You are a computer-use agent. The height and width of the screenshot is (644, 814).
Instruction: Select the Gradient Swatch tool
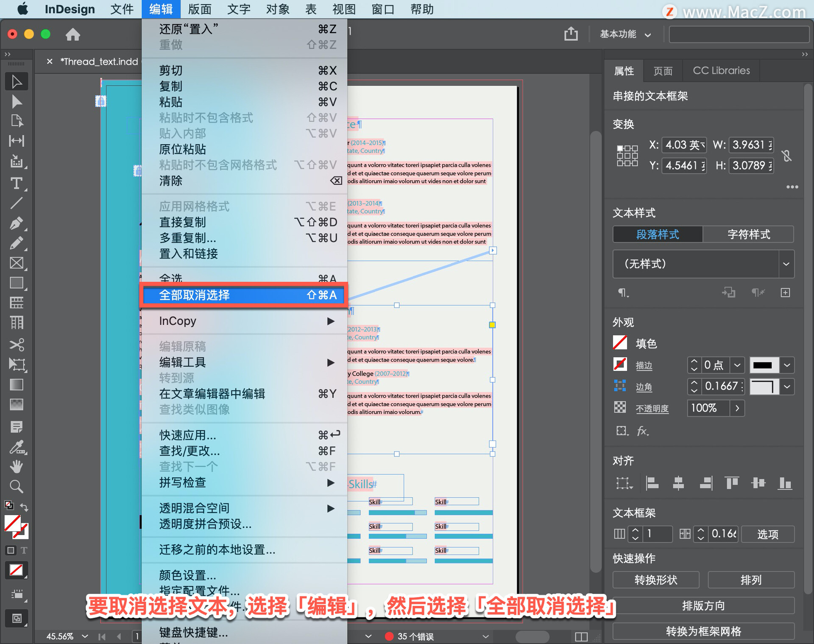pos(17,385)
